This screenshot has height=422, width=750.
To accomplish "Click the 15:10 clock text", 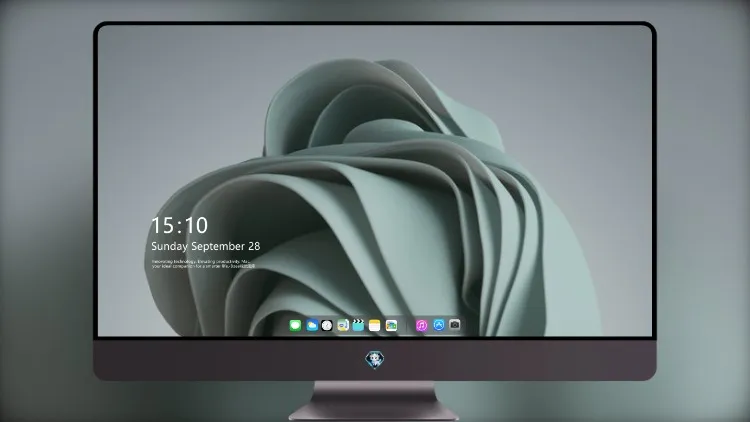I will point(179,225).
